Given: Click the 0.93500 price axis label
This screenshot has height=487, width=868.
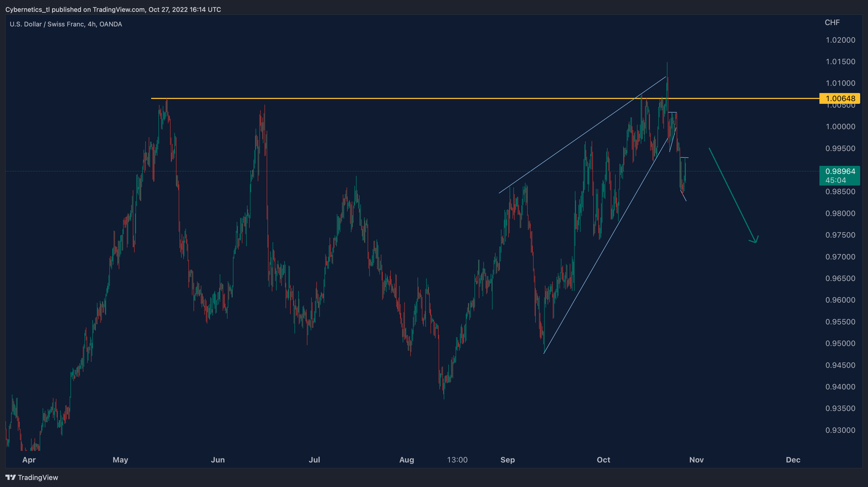Looking at the screenshot, I should [x=840, y=408].
